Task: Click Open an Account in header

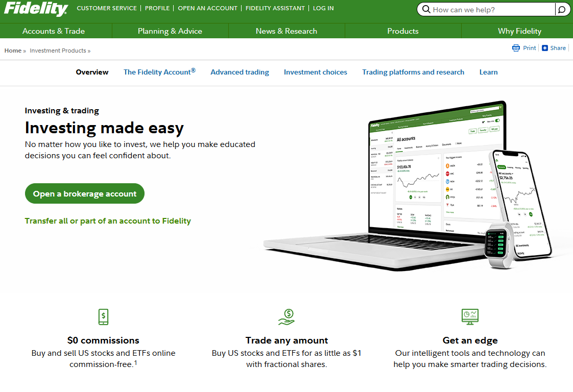Action: pos(207,8)
